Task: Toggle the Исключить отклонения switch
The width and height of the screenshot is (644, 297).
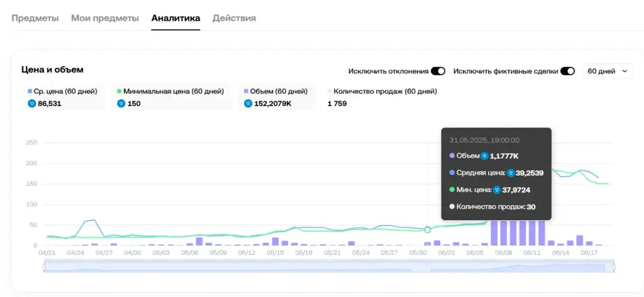Action: 438,72
